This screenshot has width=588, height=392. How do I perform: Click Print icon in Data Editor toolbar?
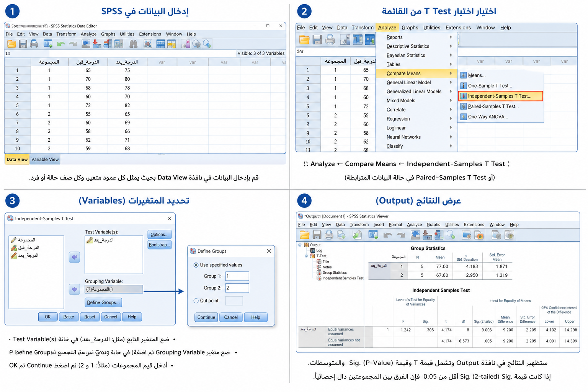pyautogui.click(x=34, y=44)
